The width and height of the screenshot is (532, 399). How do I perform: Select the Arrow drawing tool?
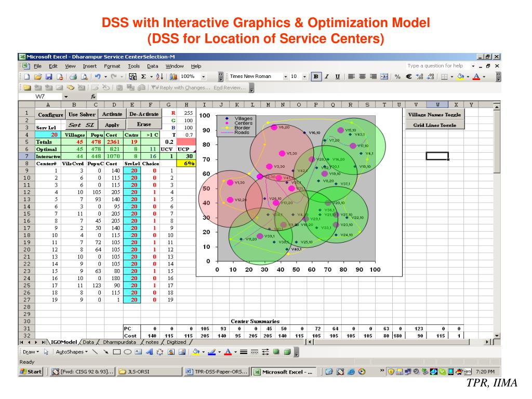pos(106,352)
